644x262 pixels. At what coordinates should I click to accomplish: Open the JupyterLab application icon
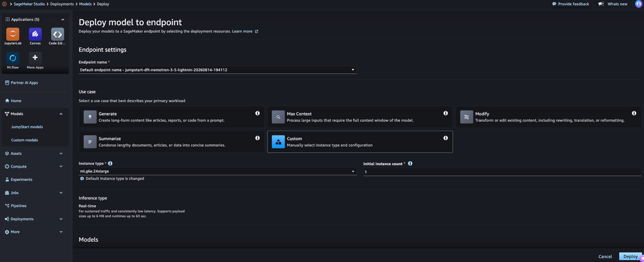(13, 34)
